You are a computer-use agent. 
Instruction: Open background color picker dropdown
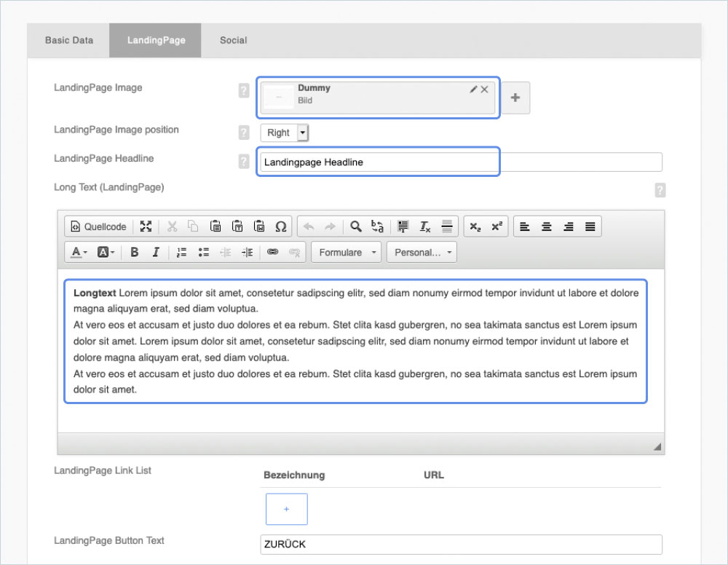tap(106, 252)
